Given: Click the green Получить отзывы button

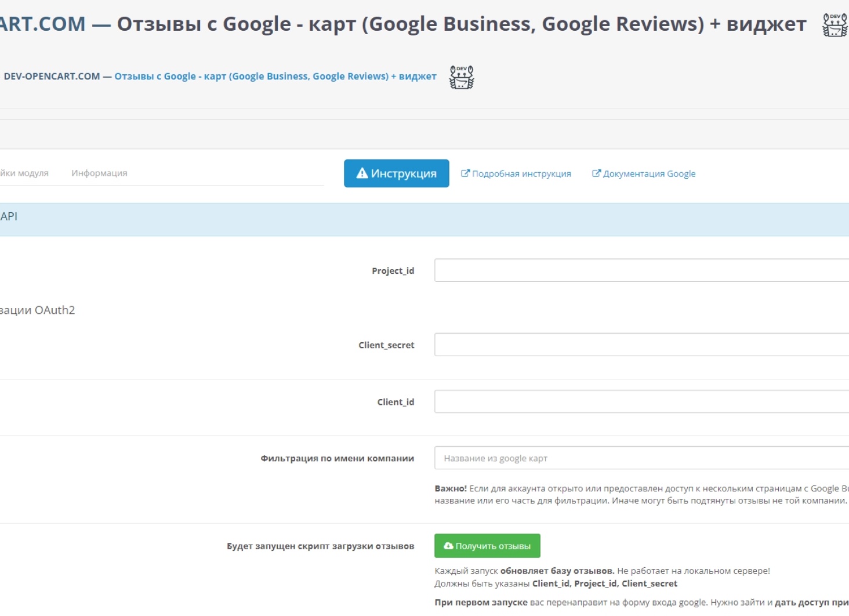Looking at the screenshot, I should pos(487,546).
